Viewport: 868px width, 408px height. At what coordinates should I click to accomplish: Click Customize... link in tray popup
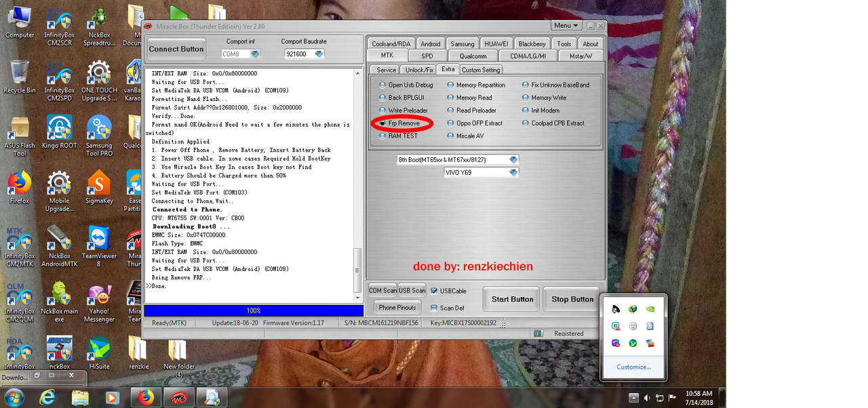click(x=633, y=367)
